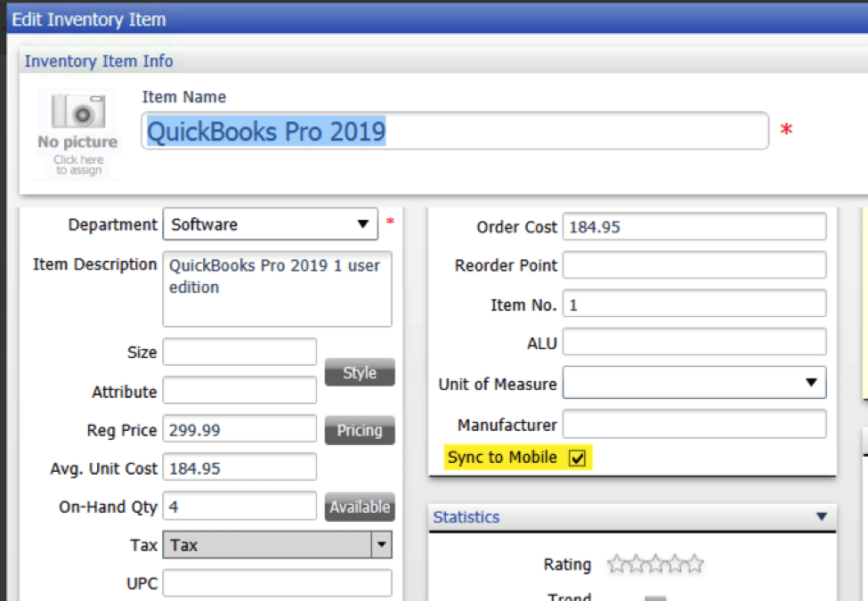Click the Attribute input field
Image resolution: width=868 pixels, height=601 pixels.
coord(239,391)
